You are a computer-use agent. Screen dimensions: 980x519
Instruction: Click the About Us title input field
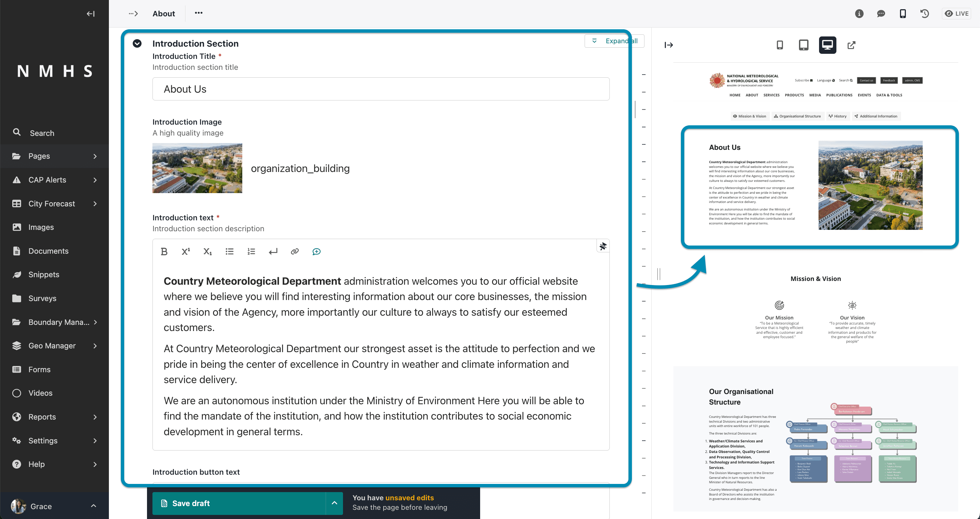tap(381, 89)
